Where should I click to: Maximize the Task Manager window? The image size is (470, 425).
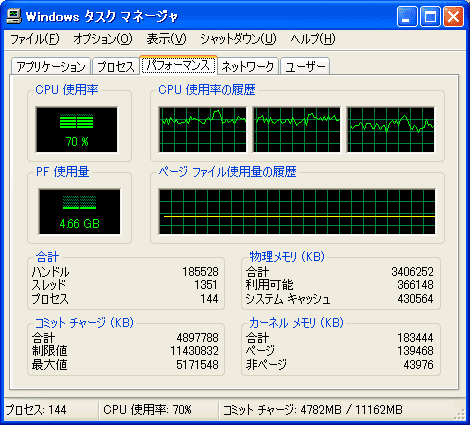430,16
